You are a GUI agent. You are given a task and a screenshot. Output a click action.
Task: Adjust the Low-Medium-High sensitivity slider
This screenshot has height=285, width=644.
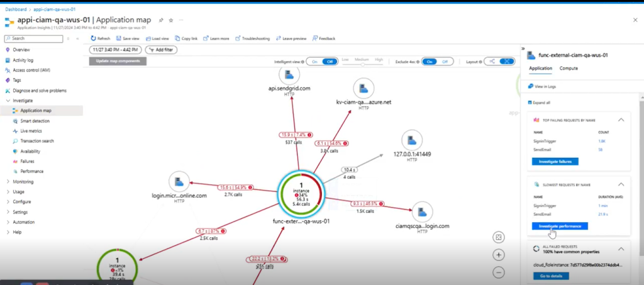click(362, 64)
